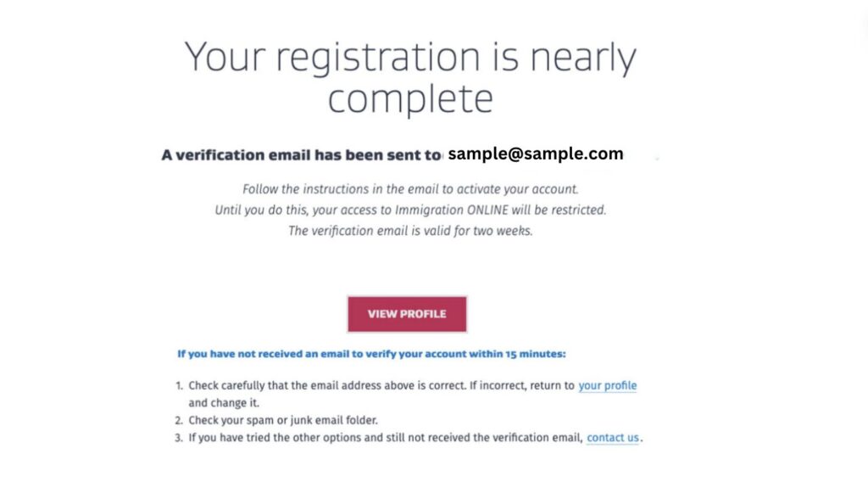Follow the 'contact us' link

613,438
